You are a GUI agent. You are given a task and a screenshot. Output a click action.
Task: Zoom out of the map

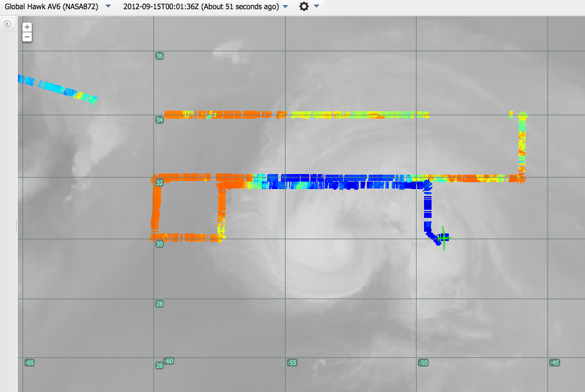(27, 37)
